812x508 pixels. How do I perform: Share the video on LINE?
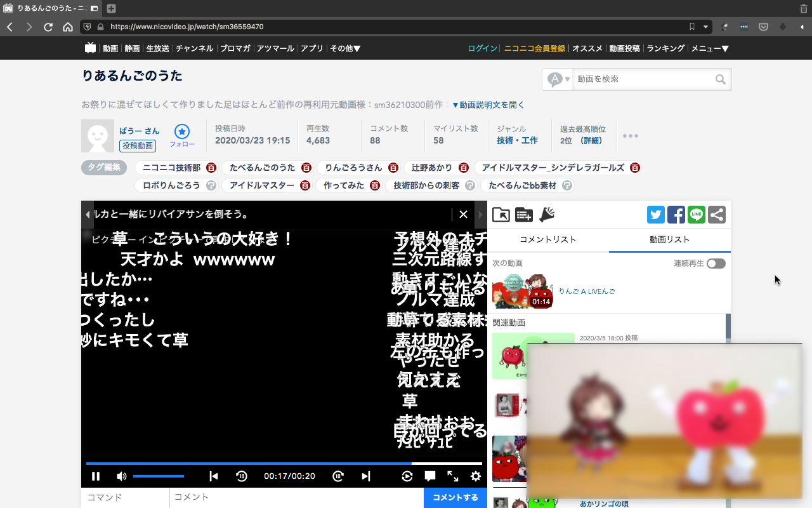tap(697, 215)
